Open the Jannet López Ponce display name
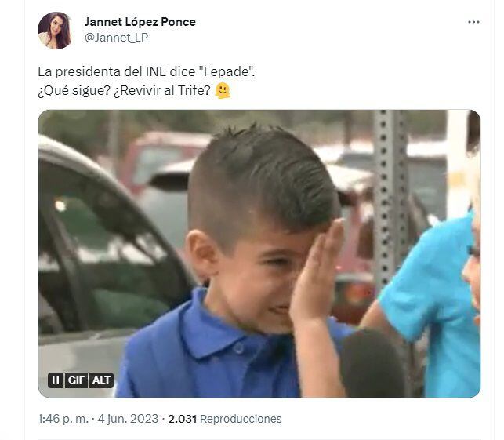This screenshot has height=440, width=504. coord(140,22)
